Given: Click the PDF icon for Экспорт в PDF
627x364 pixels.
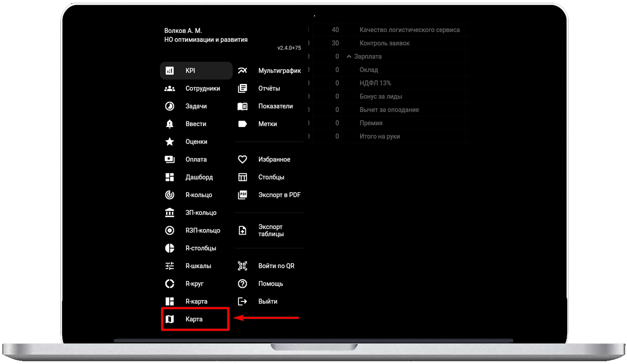Looking at the screenshot, I should (x=243, y=195).
